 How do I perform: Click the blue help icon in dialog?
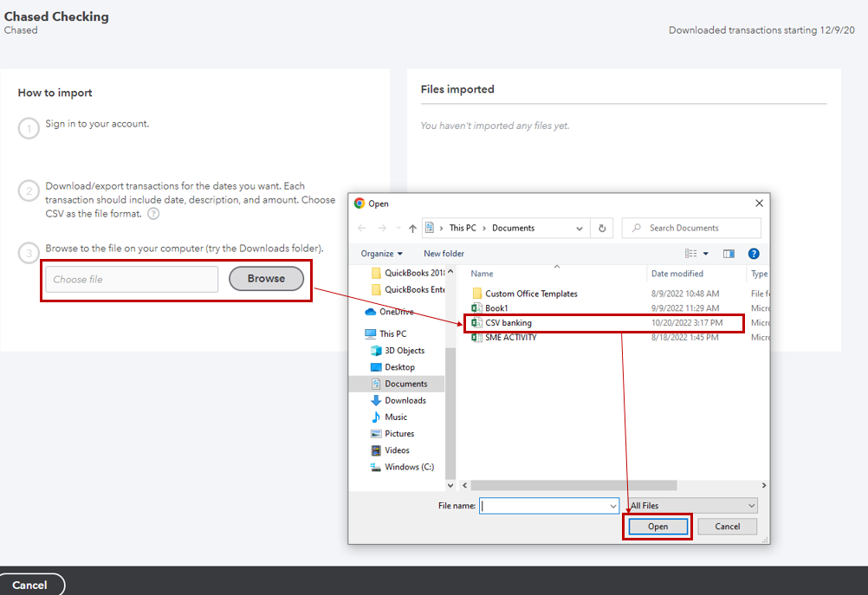coord(754,254)
